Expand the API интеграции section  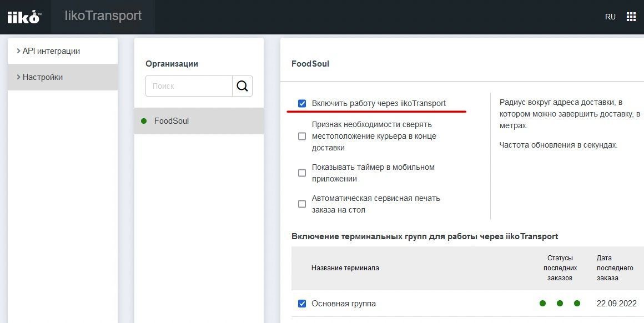49,51
